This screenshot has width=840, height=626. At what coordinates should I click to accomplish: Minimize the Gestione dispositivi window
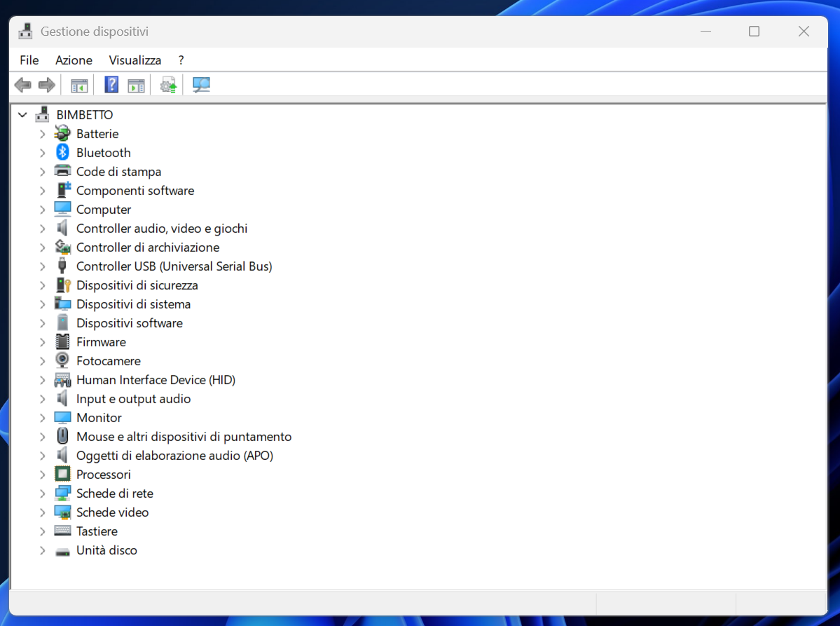click(x=705, y=32)
